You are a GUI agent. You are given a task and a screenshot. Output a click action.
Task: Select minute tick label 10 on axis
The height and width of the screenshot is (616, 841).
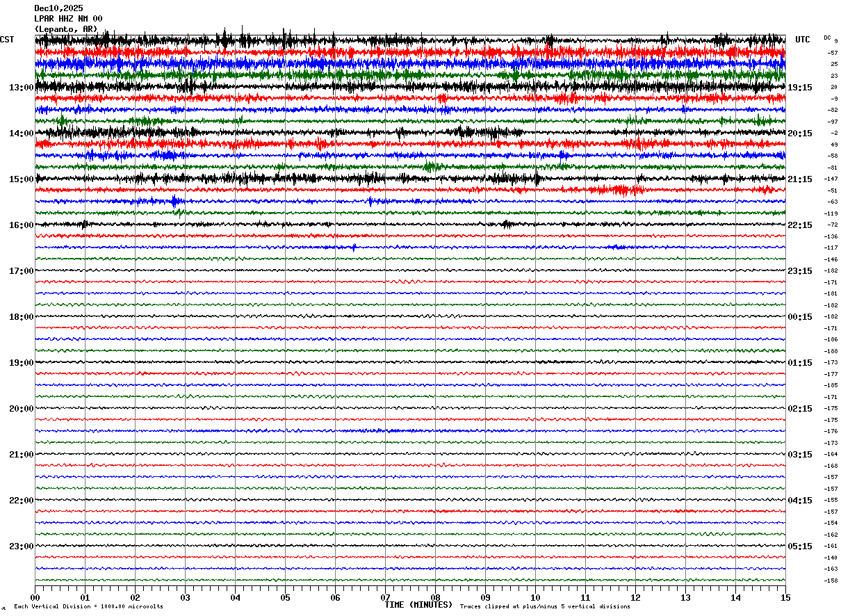click(535, 597)
